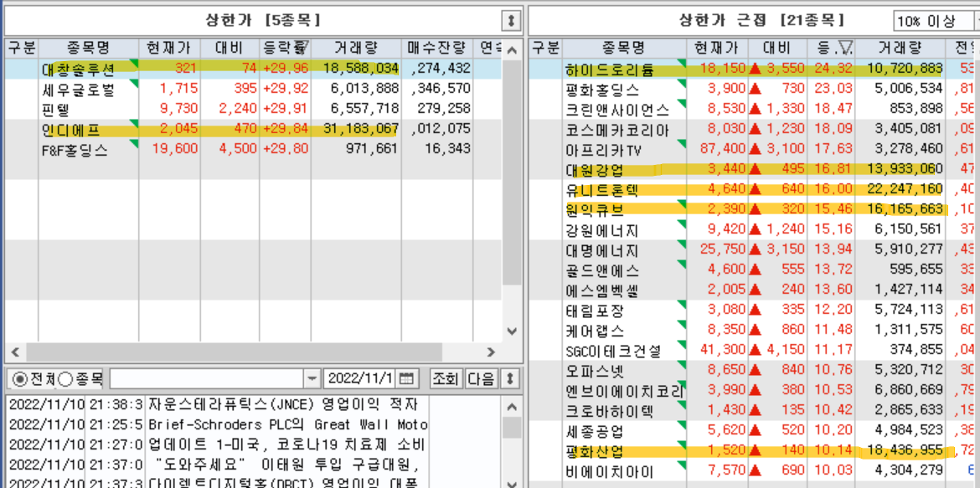Sort left panel by 거래량 column header
This screenshot has width=980, height=488.
click(x=355, y=49)
